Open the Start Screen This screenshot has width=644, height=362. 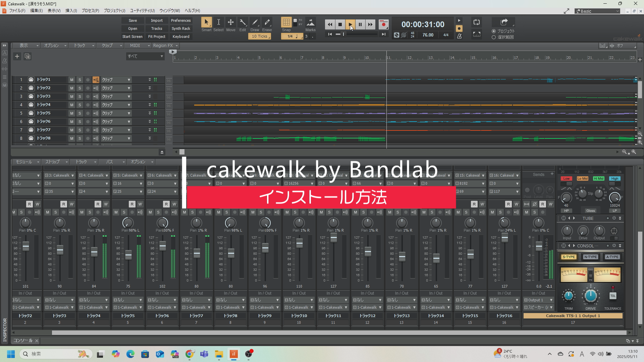click(132, 37)
